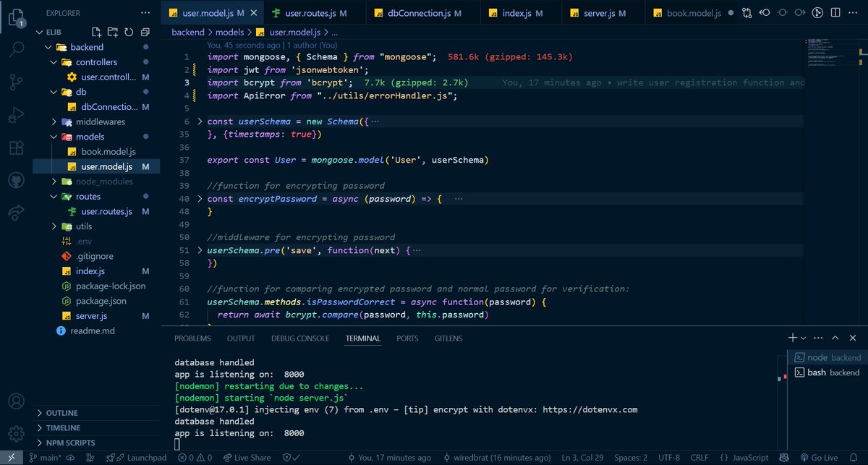Add a new terminal with plus icon
The image size is (868, 465).
pos(793,338)
